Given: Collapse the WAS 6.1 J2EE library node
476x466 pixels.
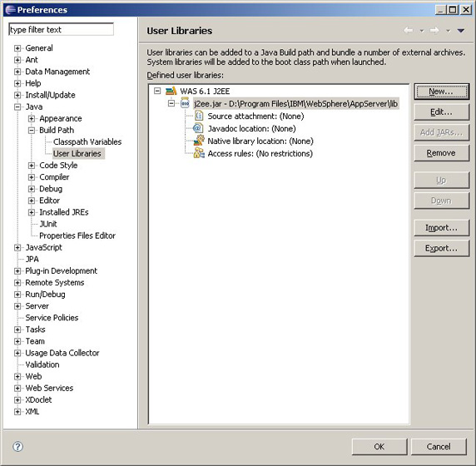Looking at the screenshot, I should pos(157,91).
